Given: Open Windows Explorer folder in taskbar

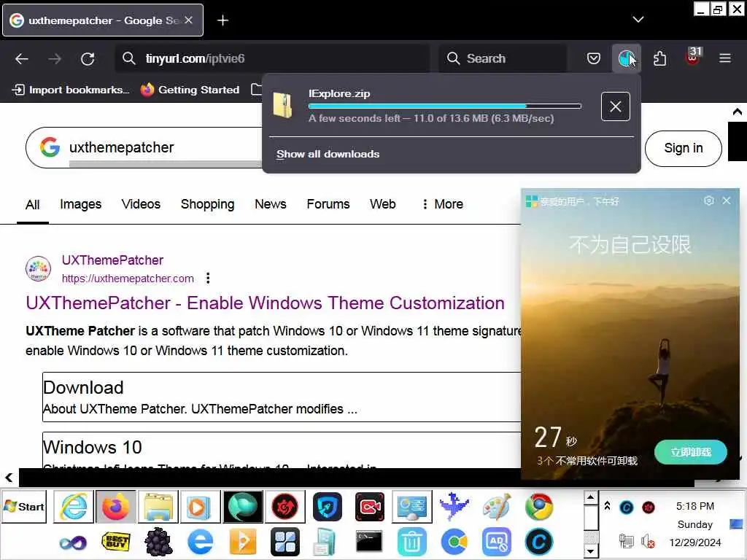Looking at the screenshot, I should (158, 507).
